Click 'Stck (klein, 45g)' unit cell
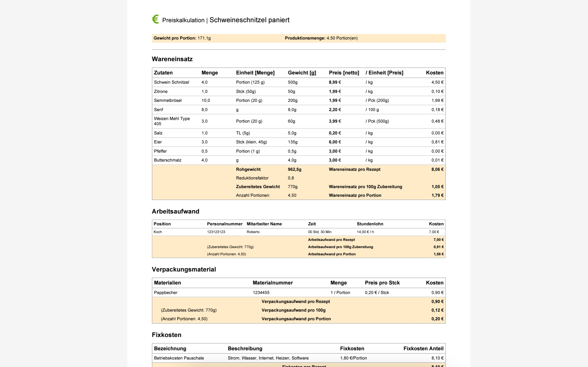Screen dimensions: 588x367 point(251,142)
